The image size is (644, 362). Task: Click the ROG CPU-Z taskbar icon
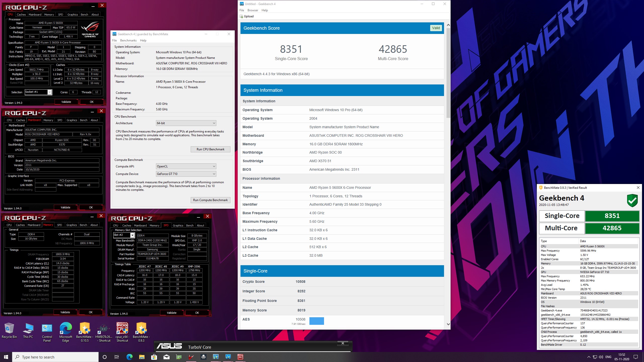click(240, 357)
